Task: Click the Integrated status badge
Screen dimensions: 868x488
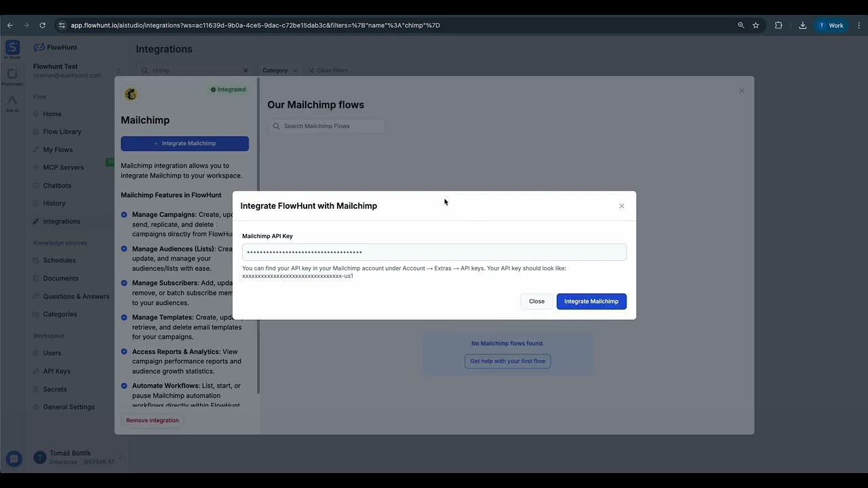Action: click(228, 89)
